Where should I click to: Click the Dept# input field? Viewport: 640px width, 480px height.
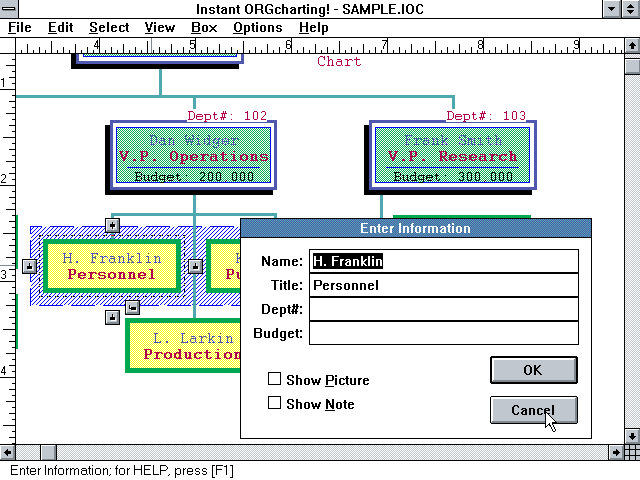tap(444, 309)
